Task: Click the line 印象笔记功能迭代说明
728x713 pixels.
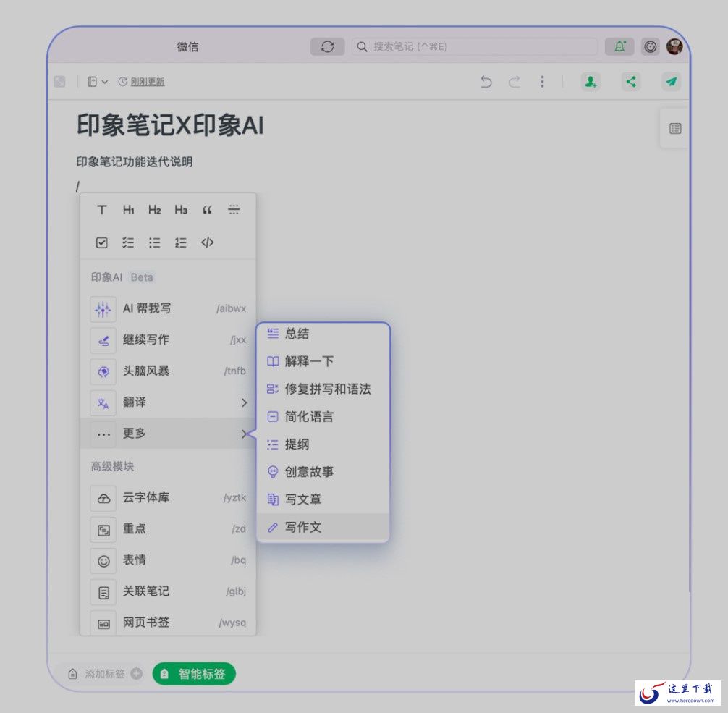Action: tap(134, 161)
